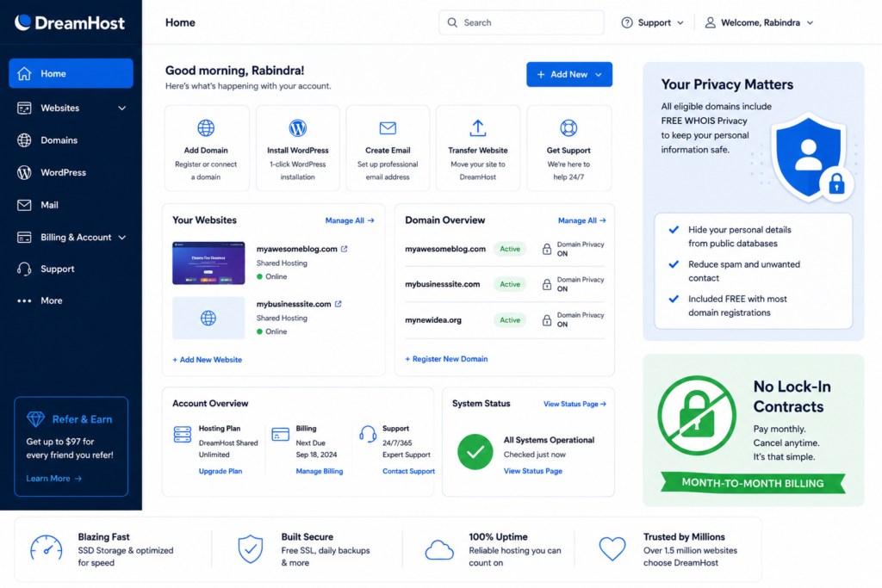This screenshot has height=588, width=882.
Task: Click the Add Domain globe icon
Action: click(206, 128)
